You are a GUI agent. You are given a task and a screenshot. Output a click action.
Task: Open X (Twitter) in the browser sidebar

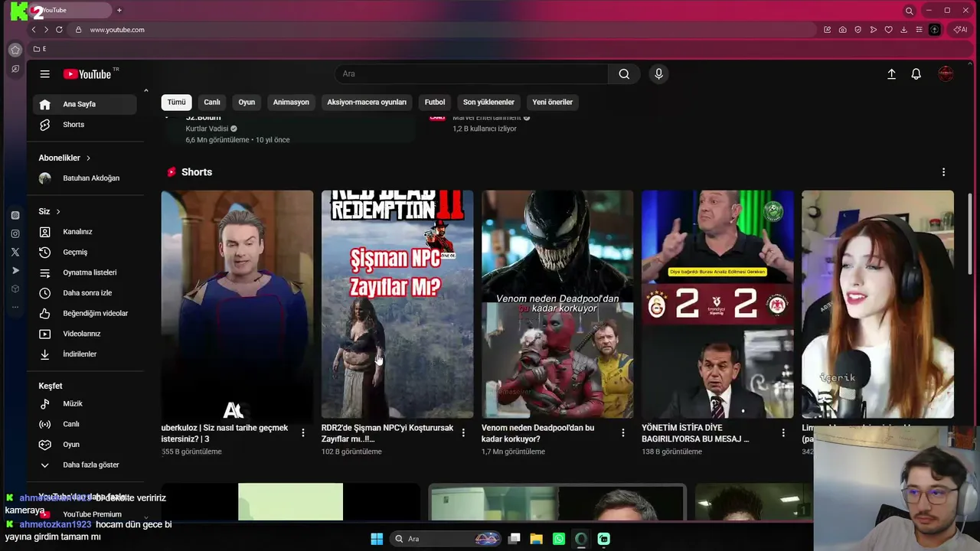pos(15,252)
